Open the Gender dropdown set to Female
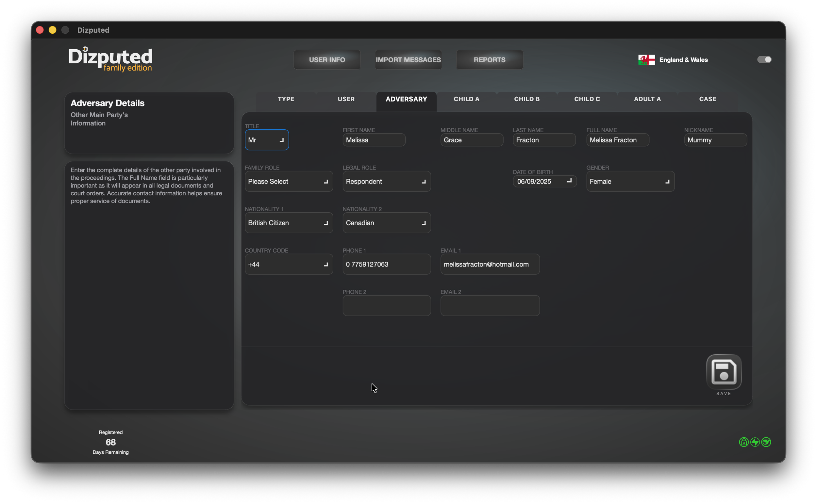Screen dimensions: 817x504 tap(630, 181)
